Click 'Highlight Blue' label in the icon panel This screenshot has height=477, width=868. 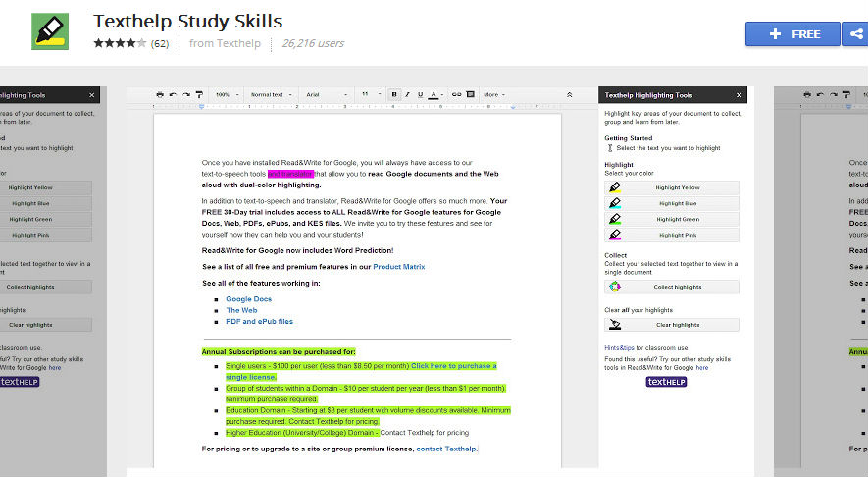pyautogui.click(x=678, y=203)
